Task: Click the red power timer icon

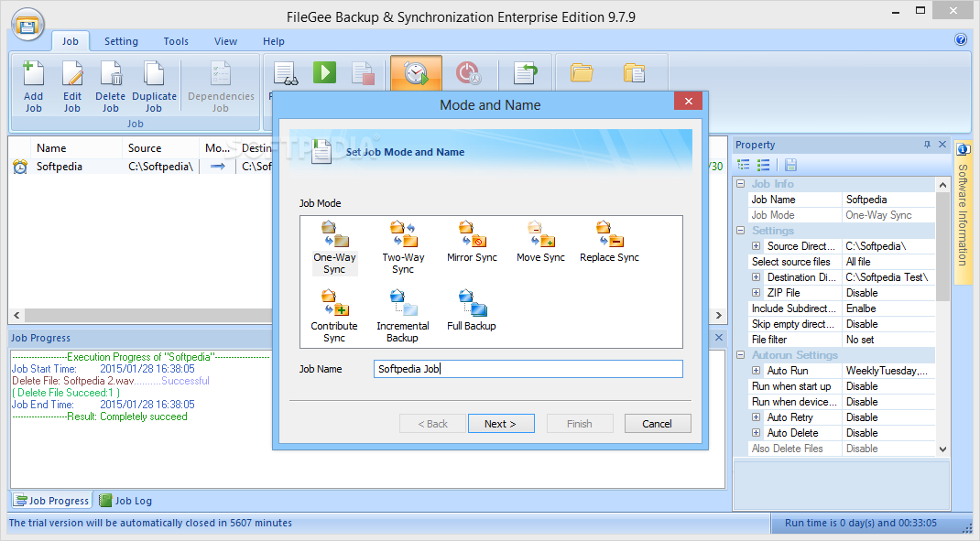Action: coord(468,72)
